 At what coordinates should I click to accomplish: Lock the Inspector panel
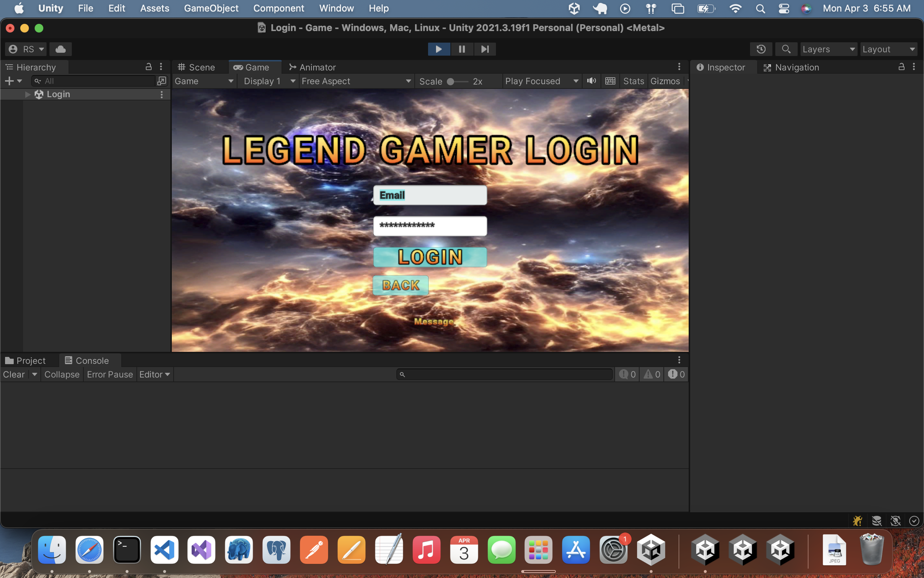pyautogui.click(x=901, y=67)
